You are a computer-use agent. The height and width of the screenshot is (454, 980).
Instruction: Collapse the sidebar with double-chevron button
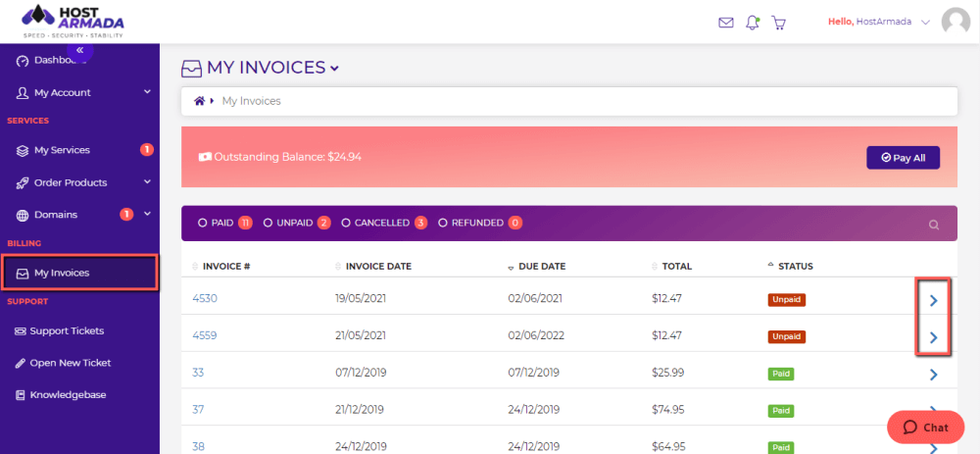tap(80, 49)
